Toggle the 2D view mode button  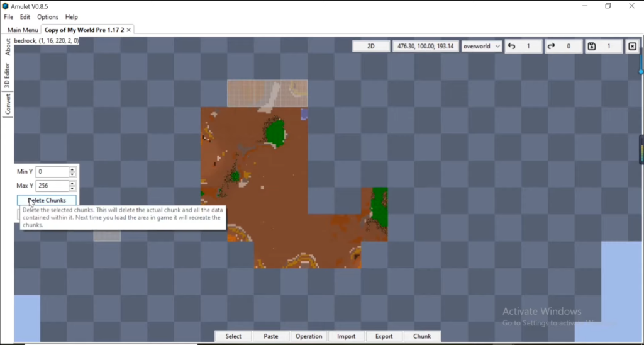point(371,47)
